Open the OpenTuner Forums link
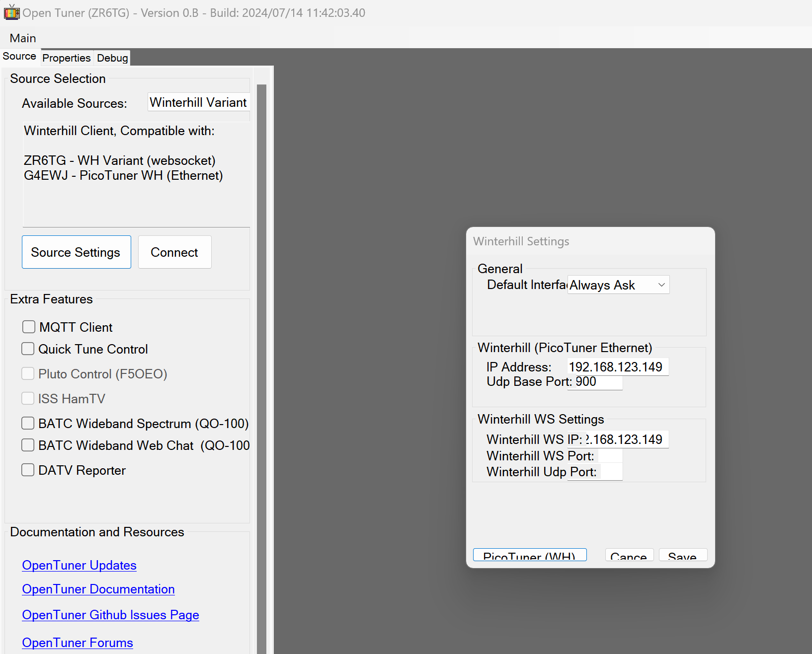812x654 pixels. [78, 643]
